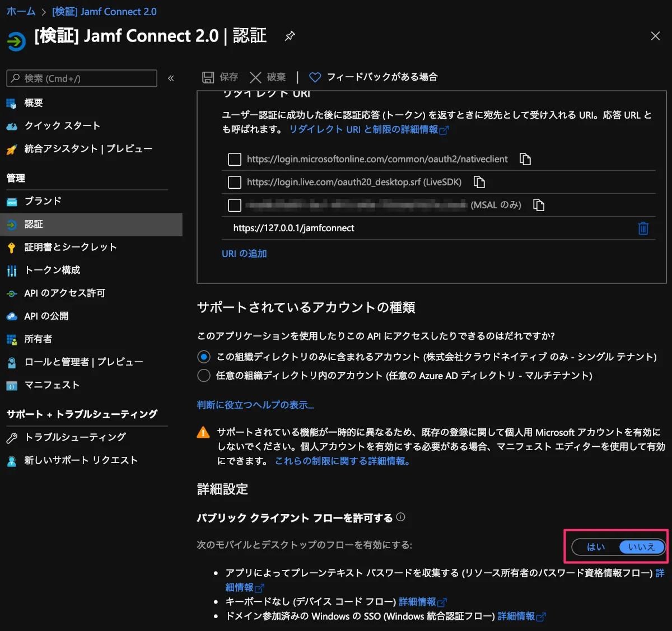Image resolution: width=672 pixels, height=631 pixels.
Task: Click フィードバックがある場合 button
Action: pos(374,77)
